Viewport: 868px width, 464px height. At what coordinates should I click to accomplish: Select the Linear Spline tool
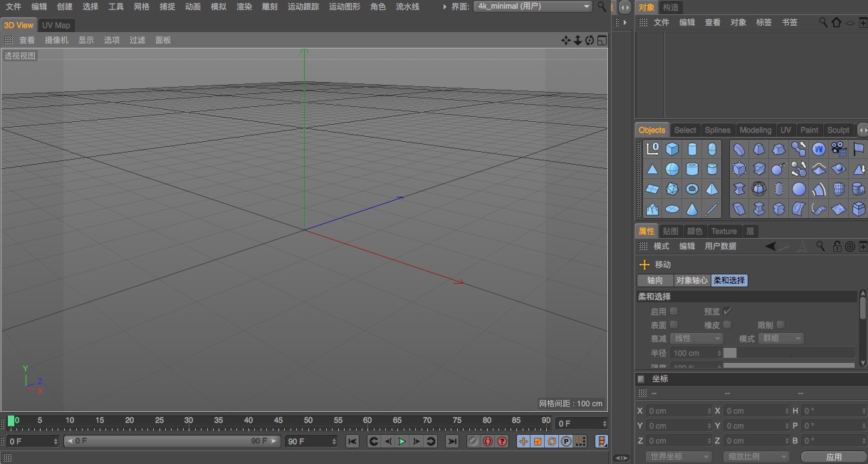713,208
